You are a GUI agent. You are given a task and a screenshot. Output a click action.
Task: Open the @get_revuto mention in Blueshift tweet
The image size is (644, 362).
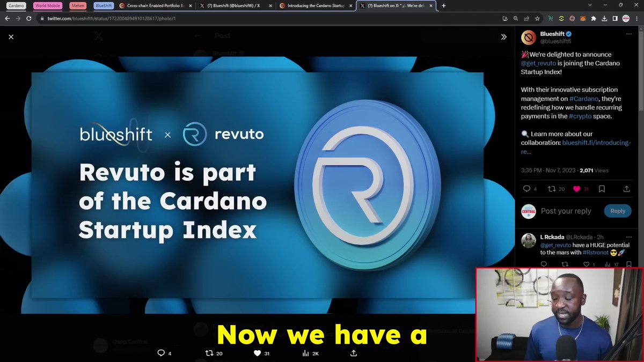click(538, 63)
